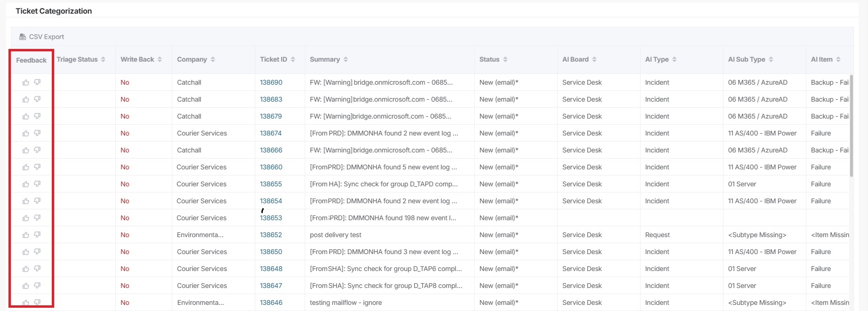The height and width of the screenshot is (311, 868).
Task: Open ticket link 138653
Action: 271,218
